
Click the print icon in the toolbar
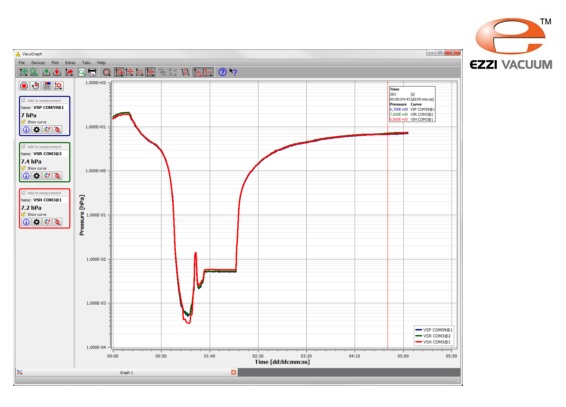click(x=92, y=72)
